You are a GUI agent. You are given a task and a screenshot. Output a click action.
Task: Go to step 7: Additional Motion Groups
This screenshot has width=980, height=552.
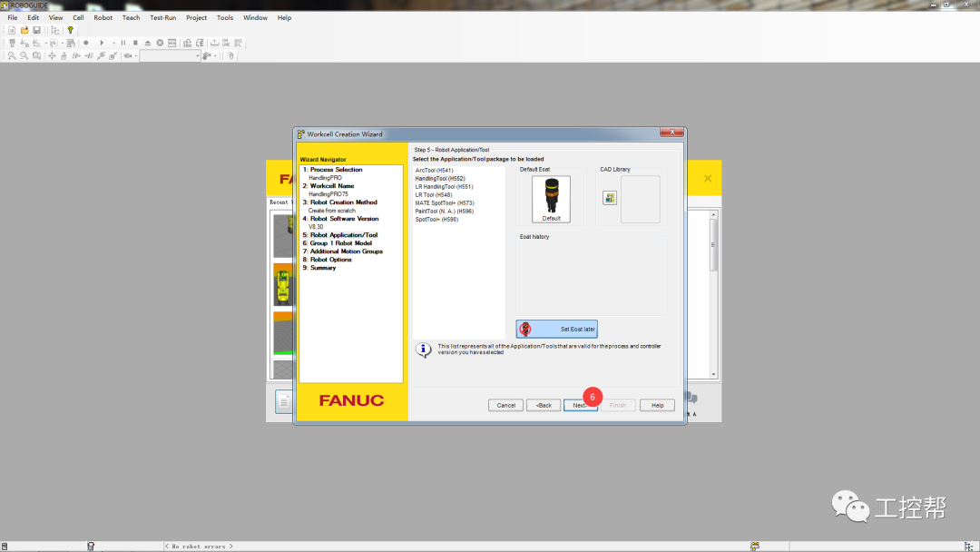pyautogui.click(x=342, y=251)
